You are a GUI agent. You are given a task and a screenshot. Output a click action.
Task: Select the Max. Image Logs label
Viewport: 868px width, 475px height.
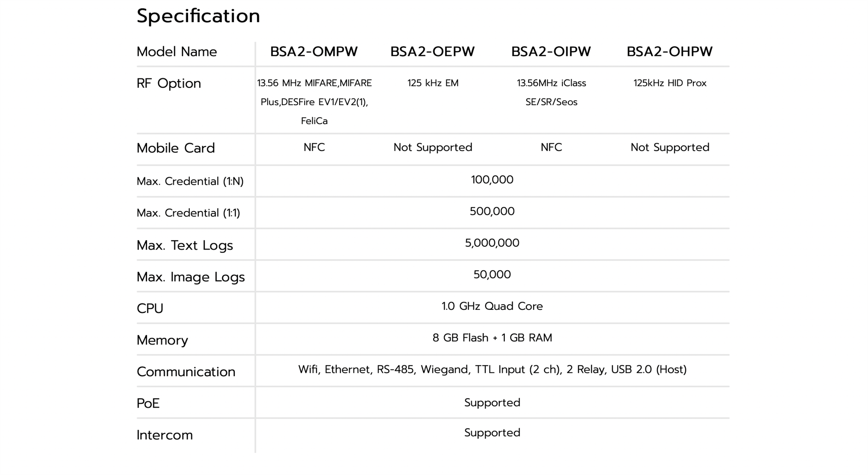point(191,277)
